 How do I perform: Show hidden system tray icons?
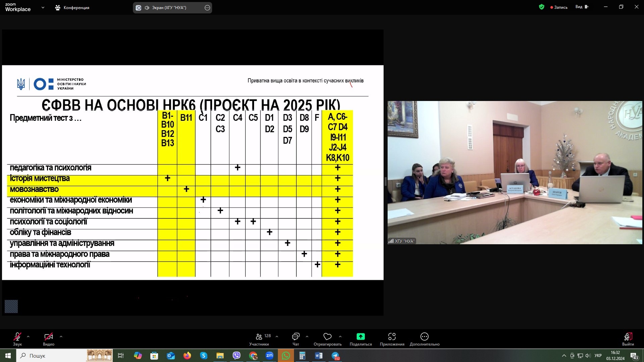[x=564, y=356]
